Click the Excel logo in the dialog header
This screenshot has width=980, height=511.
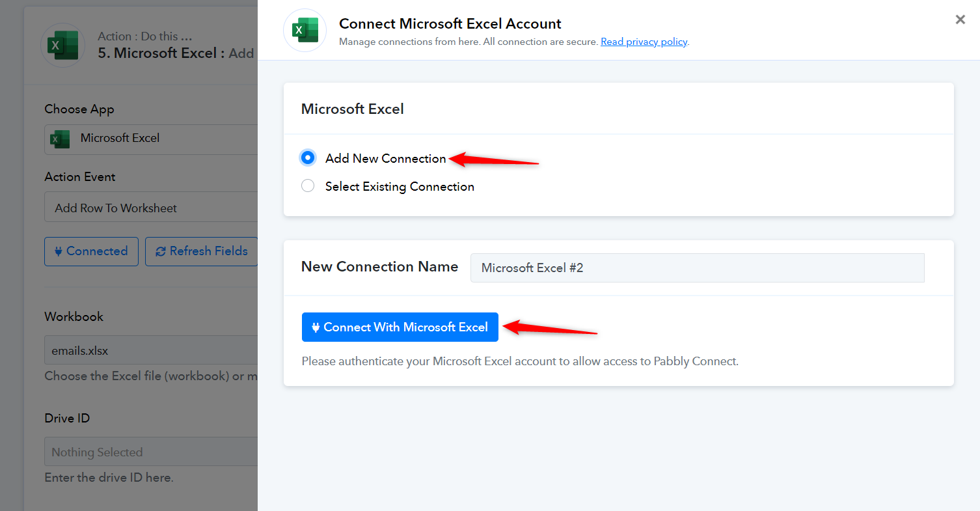point(305,31)
